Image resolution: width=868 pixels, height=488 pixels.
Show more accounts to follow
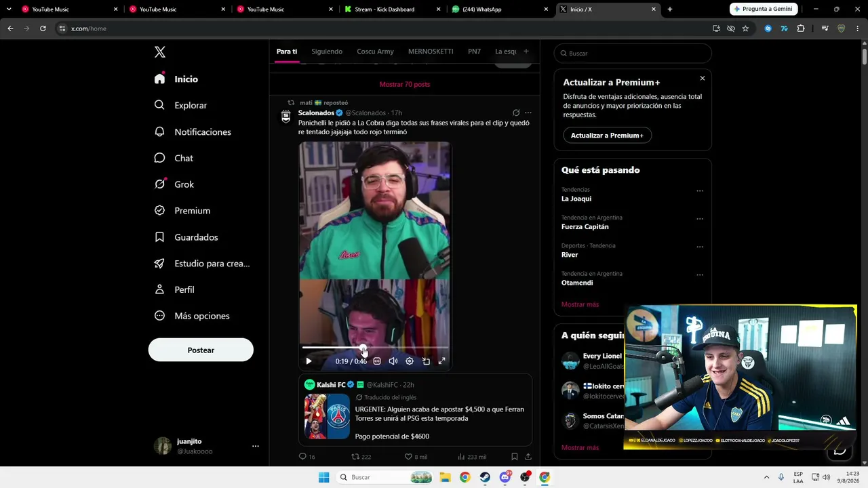tap(580, 447)
